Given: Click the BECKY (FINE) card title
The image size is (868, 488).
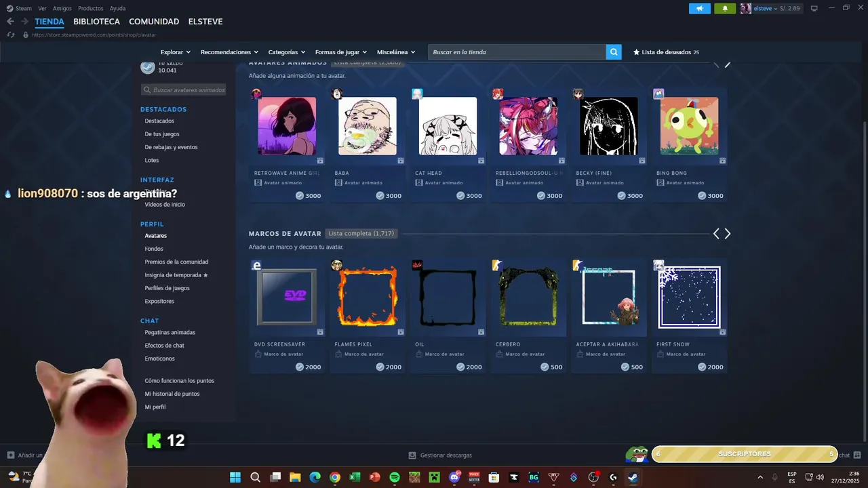Looking at the screenshot, I should [594, 173].
